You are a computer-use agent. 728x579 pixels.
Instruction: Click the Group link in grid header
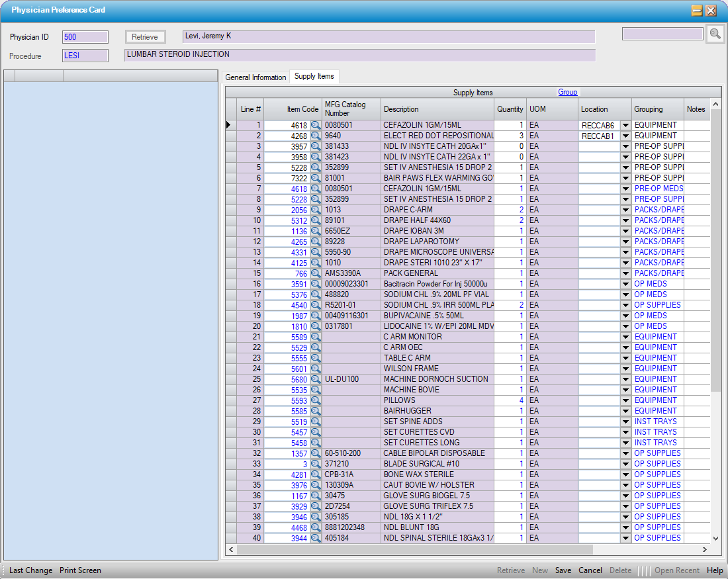tap(567, 93)
